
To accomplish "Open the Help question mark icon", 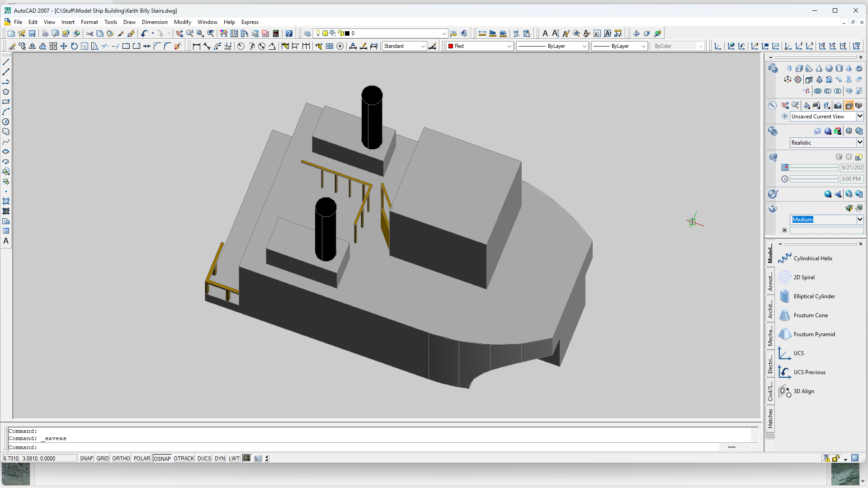I will pyautogui.click(x=289, y=33).
